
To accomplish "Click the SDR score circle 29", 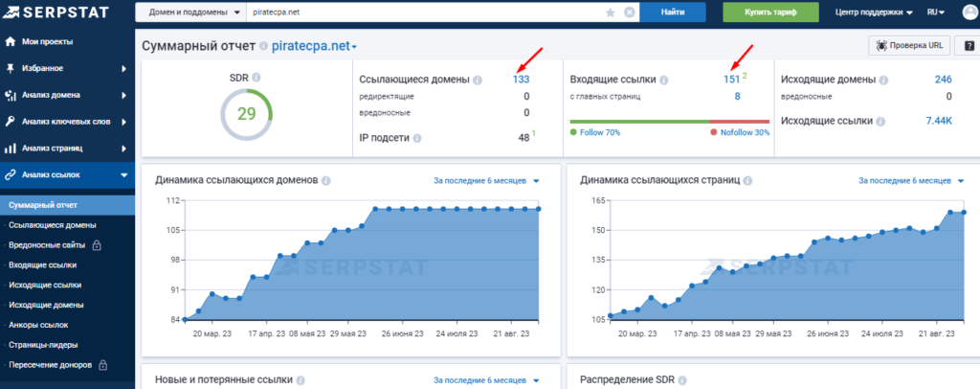I will click(247, 114).
